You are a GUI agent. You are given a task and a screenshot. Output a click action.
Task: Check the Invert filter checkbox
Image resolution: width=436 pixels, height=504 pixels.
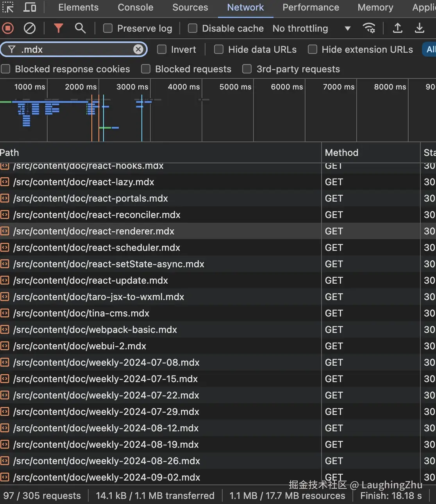(x=162, y=49)
